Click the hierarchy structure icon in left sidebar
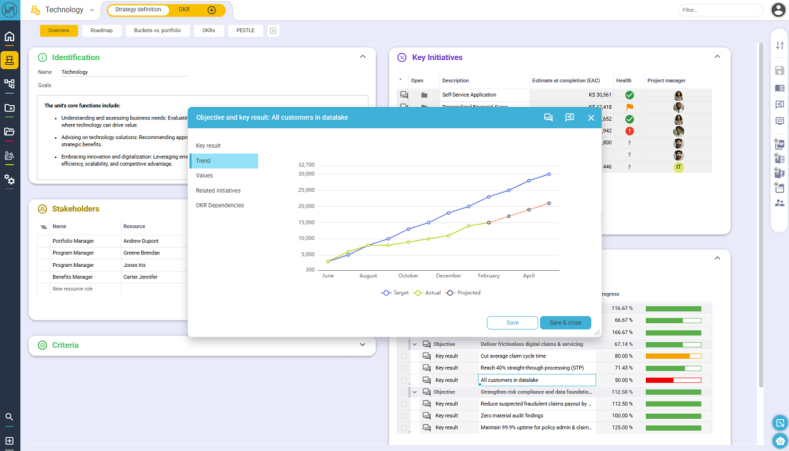Image resolution: width=789 pixels, height=451 pixels. click(10, 84)
